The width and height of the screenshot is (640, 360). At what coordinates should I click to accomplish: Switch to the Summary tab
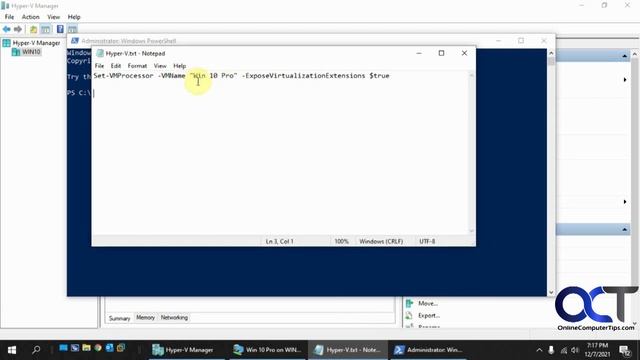pyautogui.click(x=119, y=318)
